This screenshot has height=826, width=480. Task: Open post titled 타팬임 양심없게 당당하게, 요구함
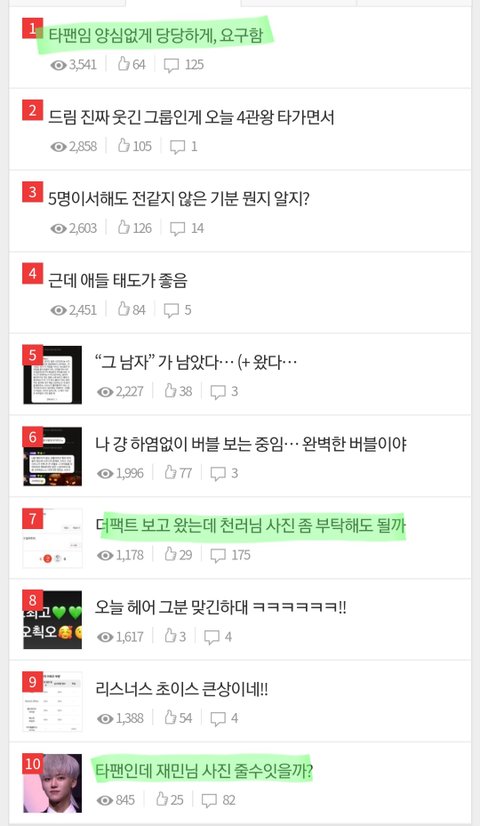[x=155, y=35]
